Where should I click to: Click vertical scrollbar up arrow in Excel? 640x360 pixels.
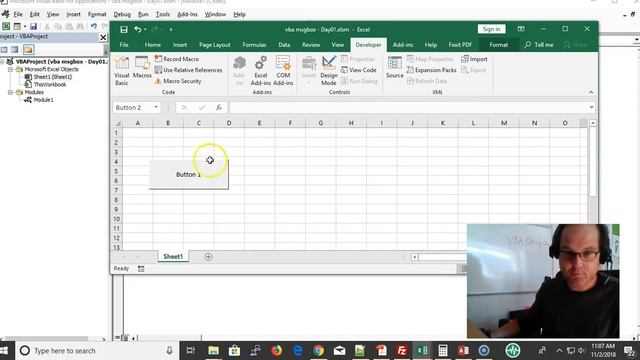(x=593, y=123)
